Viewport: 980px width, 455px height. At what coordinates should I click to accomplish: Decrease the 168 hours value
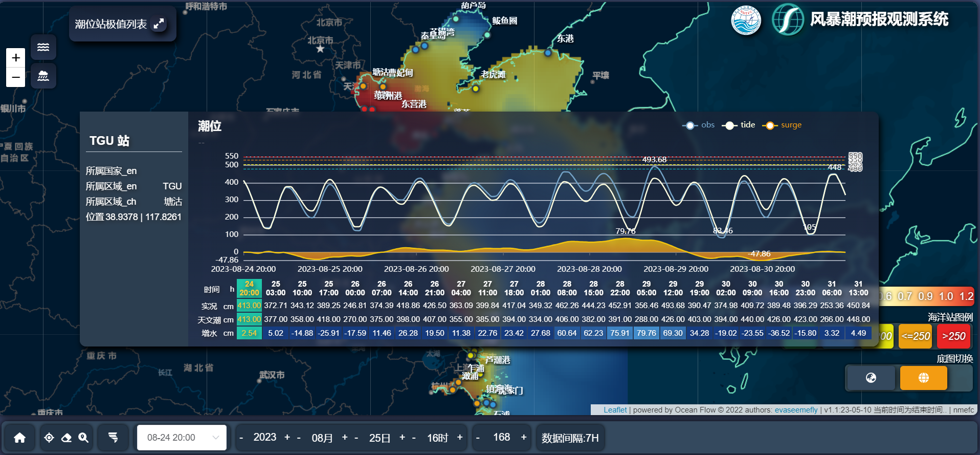click(x=478, y=437)
